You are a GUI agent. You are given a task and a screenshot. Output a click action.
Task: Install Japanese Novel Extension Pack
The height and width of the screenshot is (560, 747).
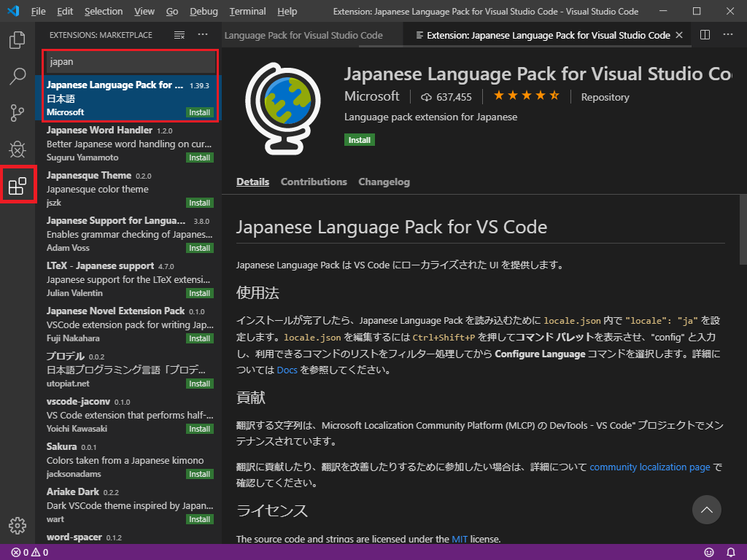coord(199,338)
